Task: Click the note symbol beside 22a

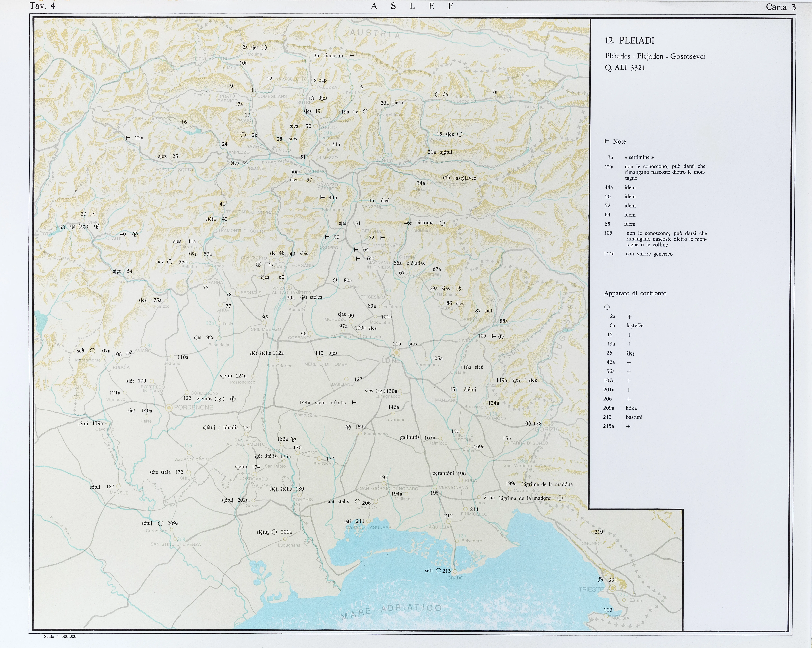Action: [128, 138]
